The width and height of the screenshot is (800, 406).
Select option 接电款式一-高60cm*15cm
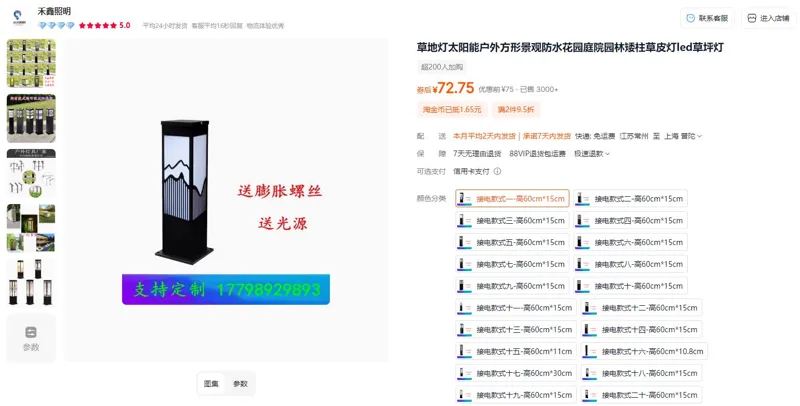click(x=512, y=198)
